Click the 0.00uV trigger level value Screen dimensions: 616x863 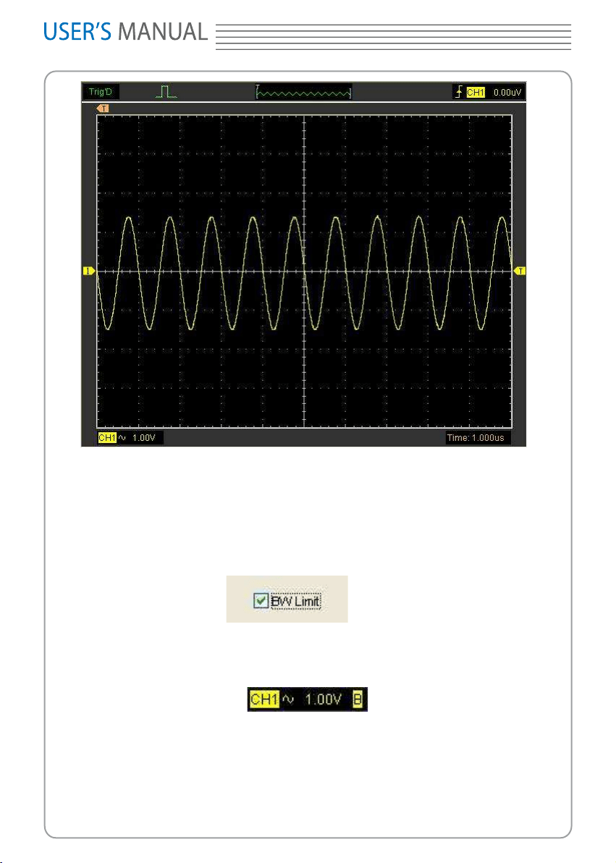[x=507, y=93]
